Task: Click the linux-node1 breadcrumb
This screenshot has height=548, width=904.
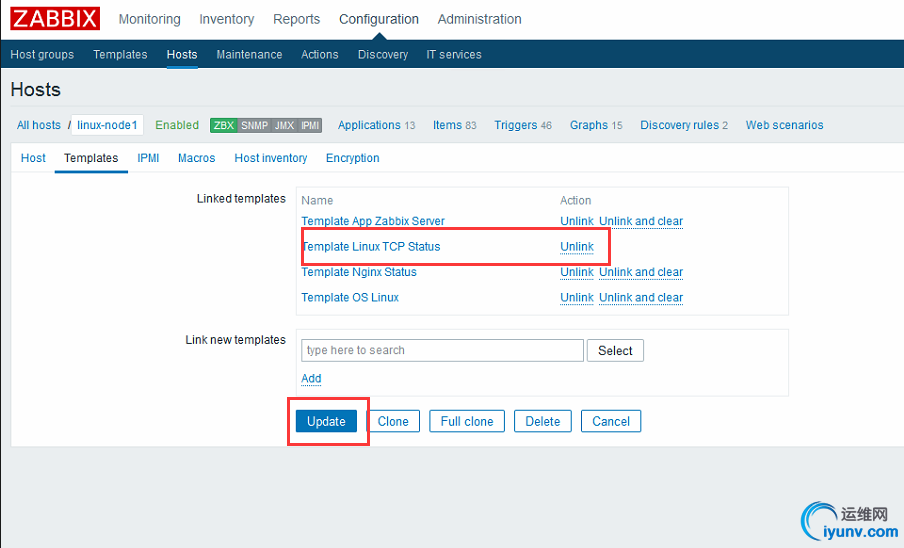Action: click(107, 125)
